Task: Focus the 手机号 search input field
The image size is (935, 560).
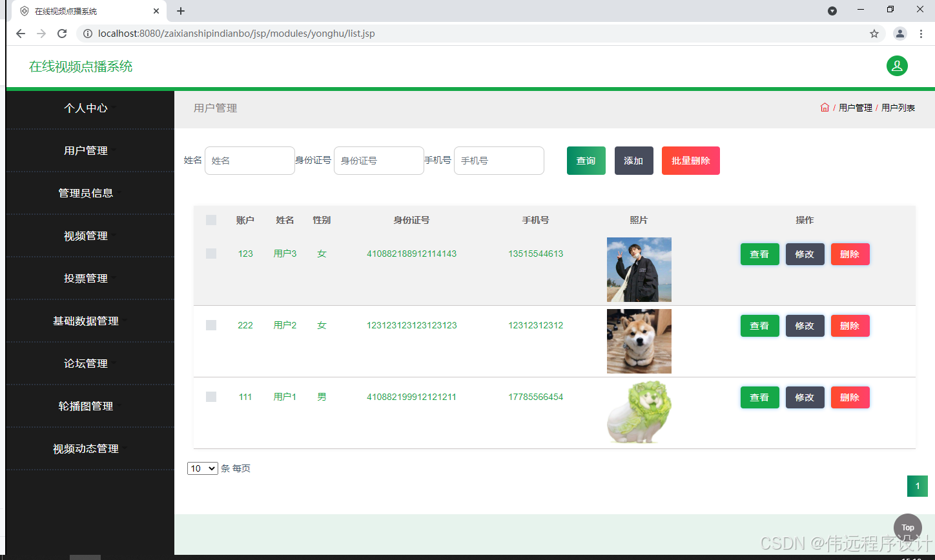Action: (499, 161)
